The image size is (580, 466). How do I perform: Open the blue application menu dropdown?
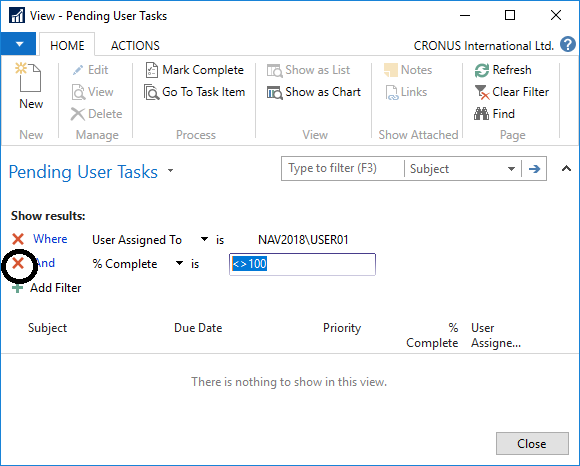pos(18,44)
